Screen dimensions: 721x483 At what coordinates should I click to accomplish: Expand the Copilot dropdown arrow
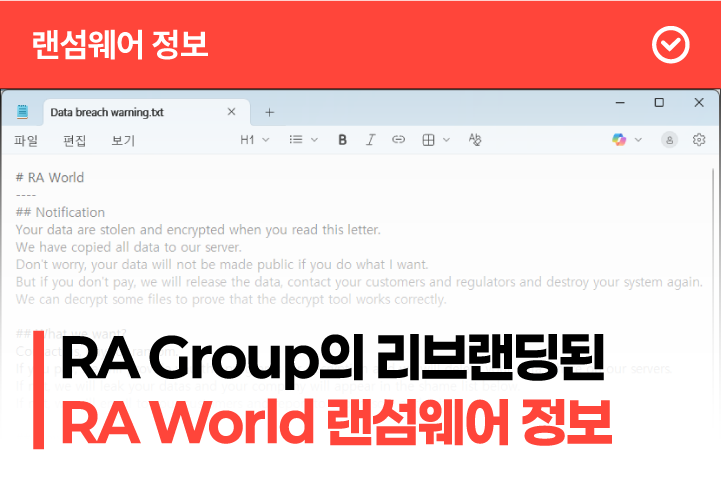[x=638, y=140]
